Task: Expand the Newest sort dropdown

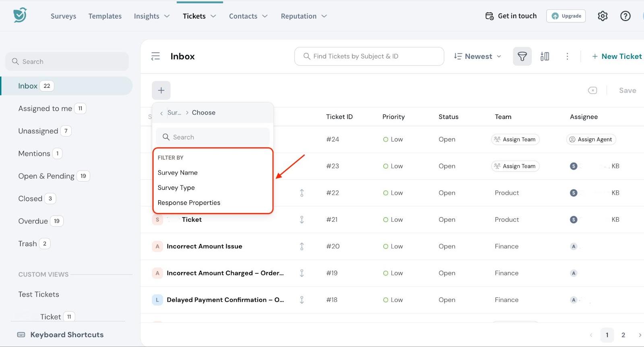Action: point(477,56)
